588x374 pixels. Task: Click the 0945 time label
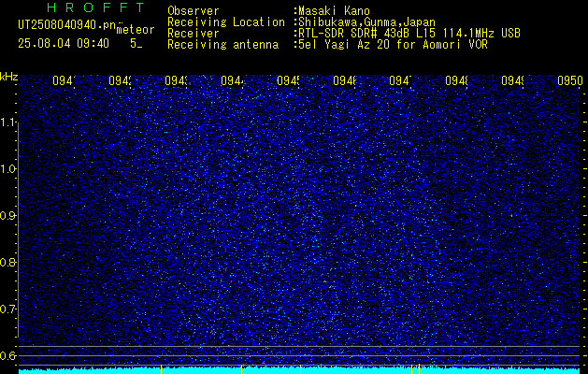click(x=288, y=80)
